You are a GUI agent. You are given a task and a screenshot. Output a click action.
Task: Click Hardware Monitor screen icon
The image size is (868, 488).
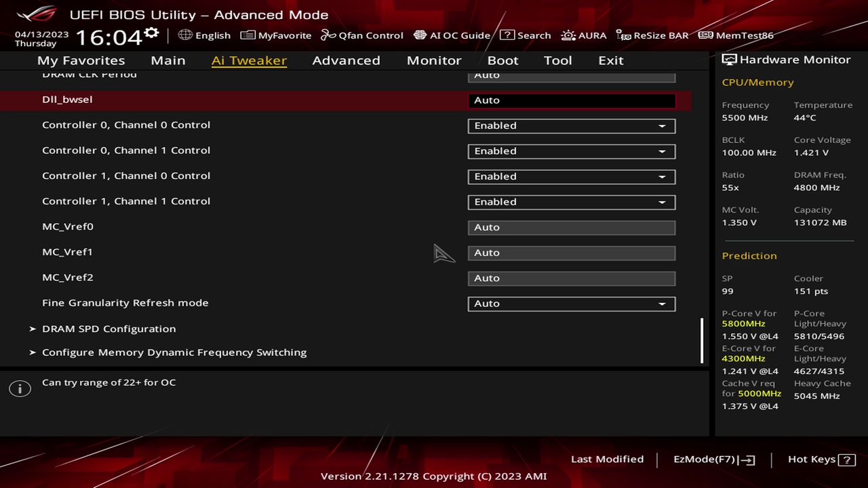click(x=729, y=60)
